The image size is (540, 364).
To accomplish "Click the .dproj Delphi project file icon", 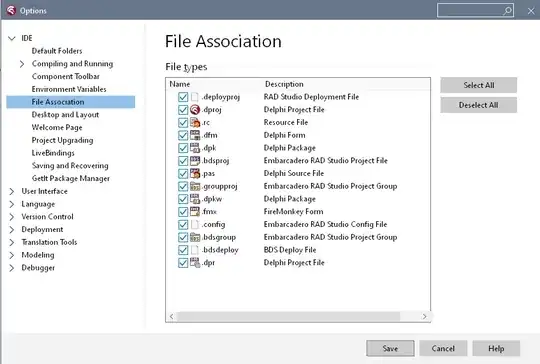I will pyautogui.click(x=195, y=110).
